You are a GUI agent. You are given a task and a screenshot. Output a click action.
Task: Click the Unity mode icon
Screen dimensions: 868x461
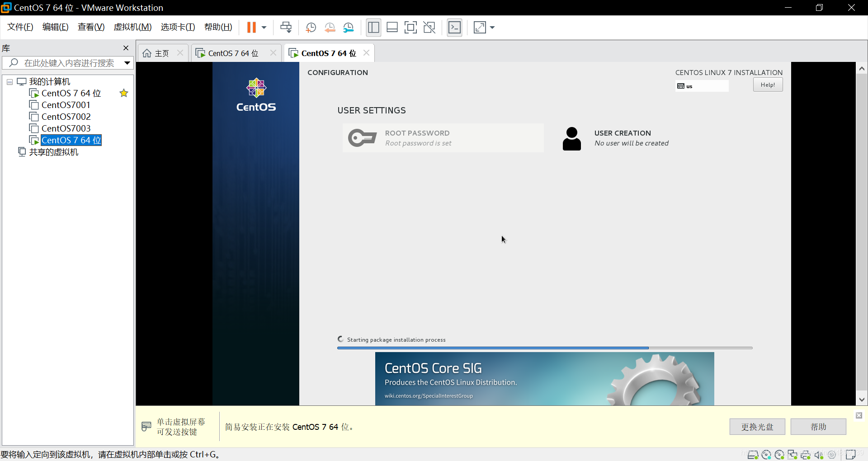pyautogui.click(x=429, y=28)
